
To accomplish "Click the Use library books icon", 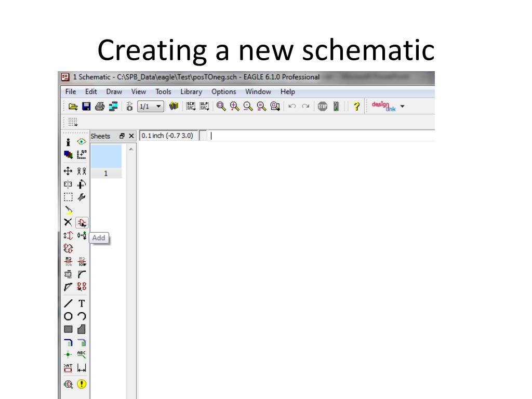I will click(174, 107).
